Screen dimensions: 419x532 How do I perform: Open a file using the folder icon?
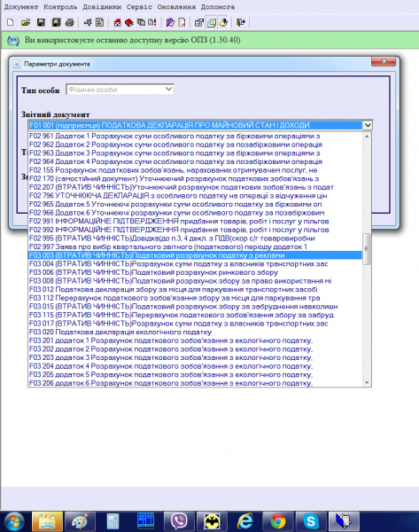tap(26, 23)
